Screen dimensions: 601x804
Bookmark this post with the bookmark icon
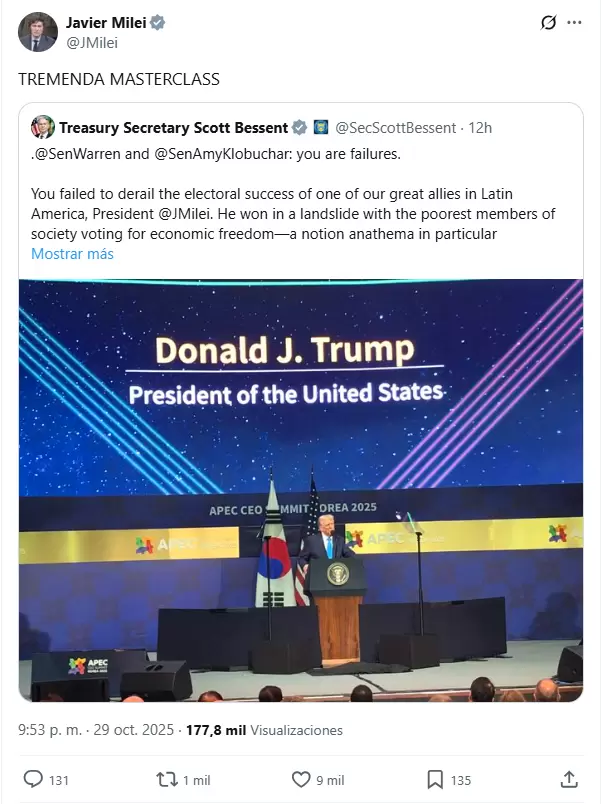[x=435, y=779]
